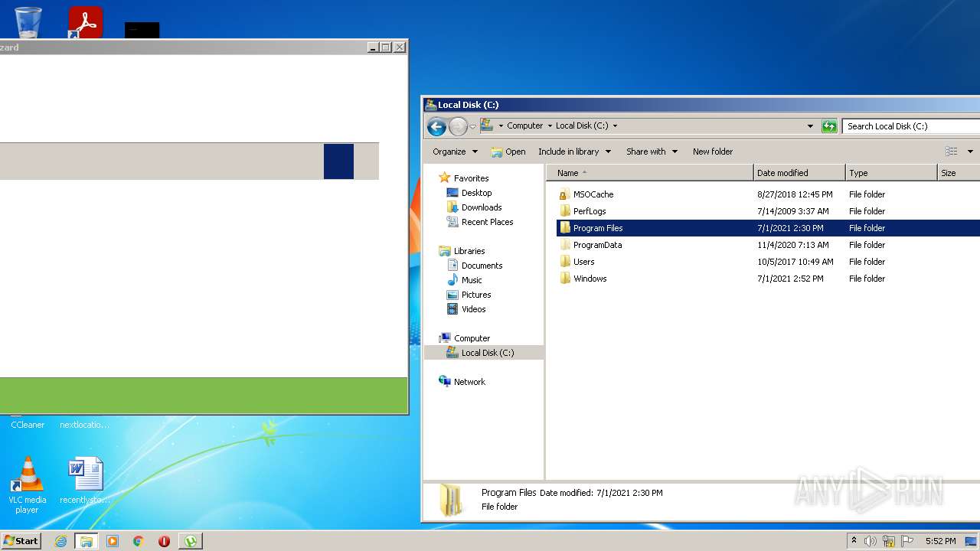Image resolution: width=980 pixels, height=551 pixels.
Task: Click the Forward arrow in Explorer
Action: (x=458, y=126)
